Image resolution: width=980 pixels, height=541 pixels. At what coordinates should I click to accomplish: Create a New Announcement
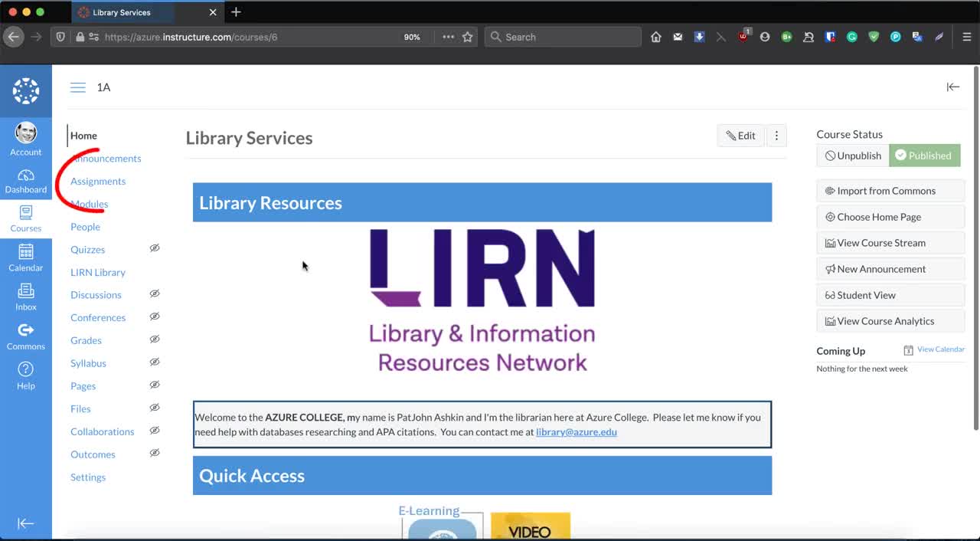[890, 269]
